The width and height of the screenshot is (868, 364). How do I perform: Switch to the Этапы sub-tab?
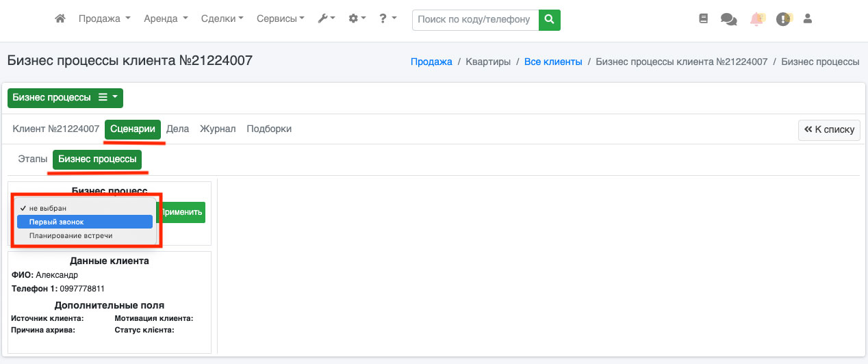coord(33,159)
